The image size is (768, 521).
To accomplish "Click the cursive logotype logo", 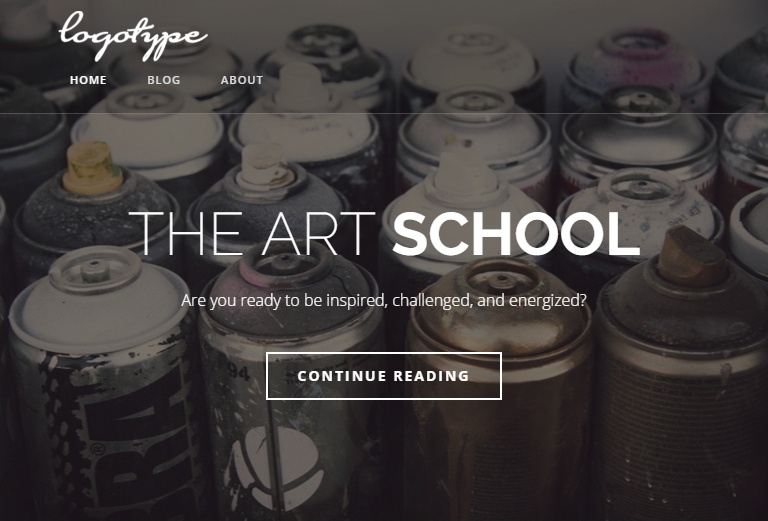I will pos(133,37).
